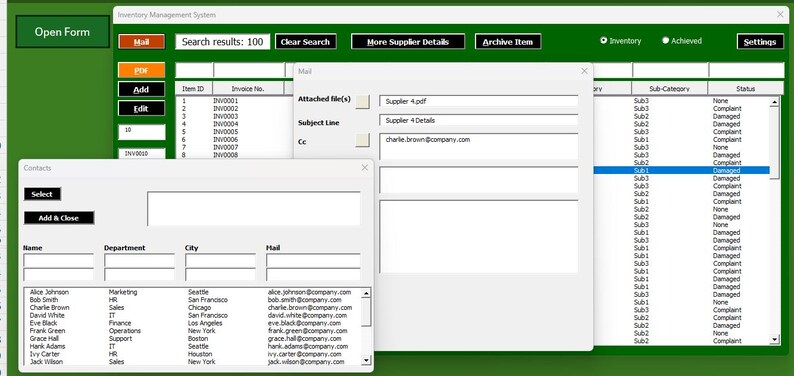Open Settings in Inventory Management System

760,42
